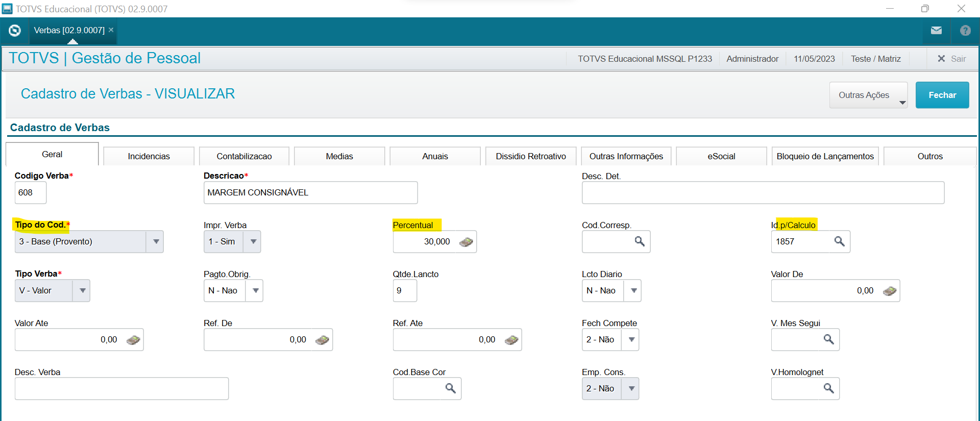Open the Outras Ações dropdown menu

point(868,95)
